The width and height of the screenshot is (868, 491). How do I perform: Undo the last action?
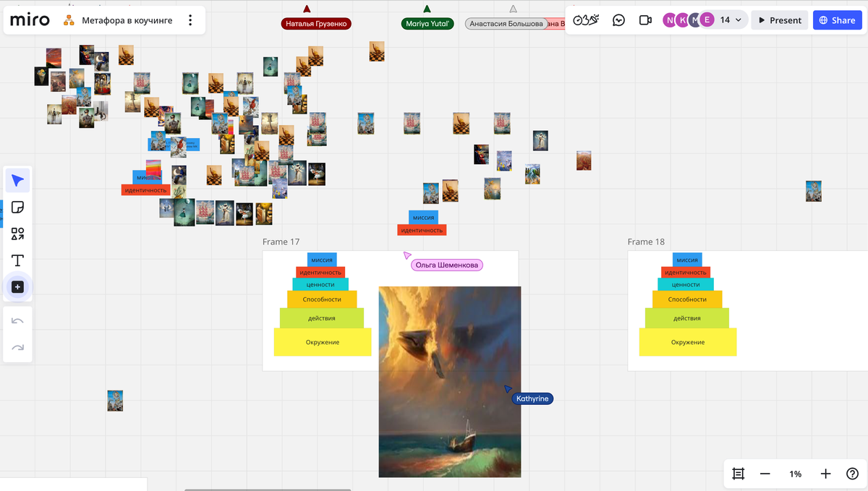(x=18, y=321)
